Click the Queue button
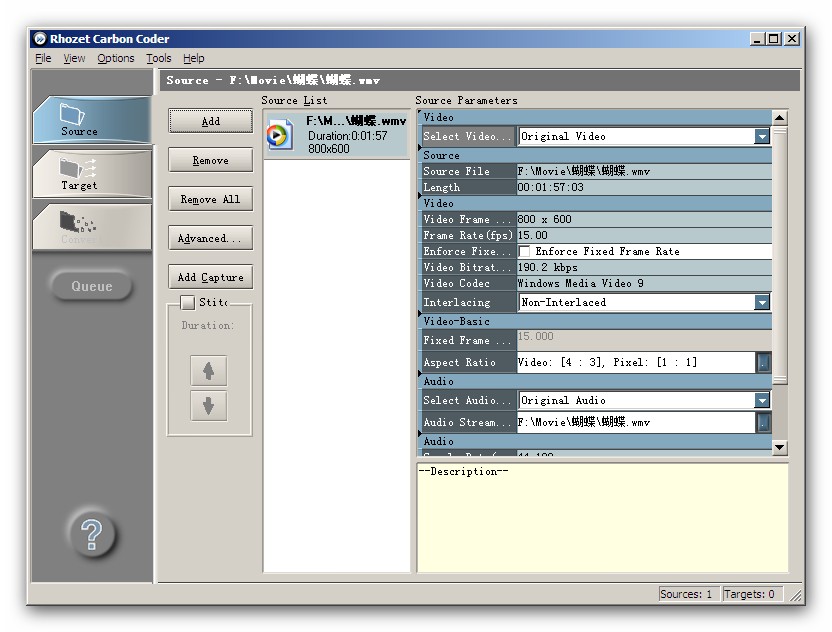 coord(91,286)
